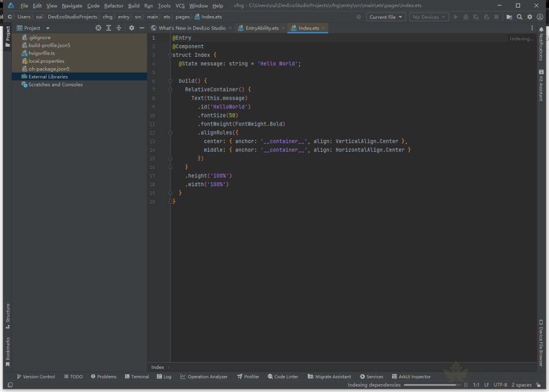
Task: Open the IDE settings gear in toolbar
Action: click(x=530, y=17)
